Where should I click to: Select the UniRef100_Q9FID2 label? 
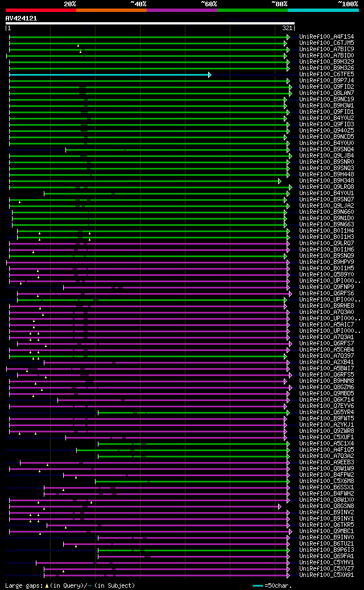(326, 87)
